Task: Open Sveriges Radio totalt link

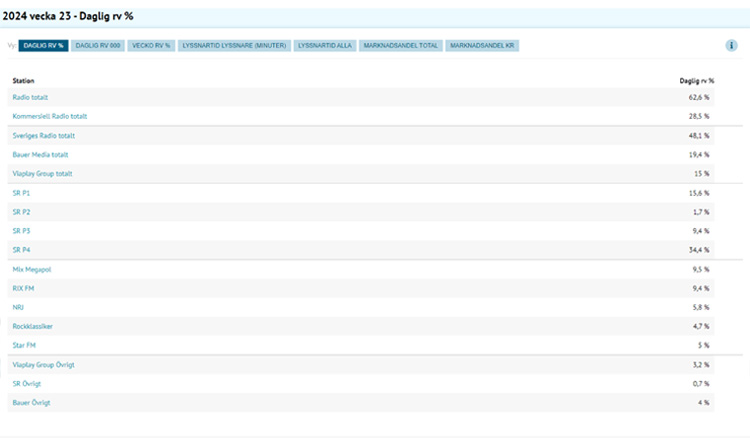Action: point(44,135)
